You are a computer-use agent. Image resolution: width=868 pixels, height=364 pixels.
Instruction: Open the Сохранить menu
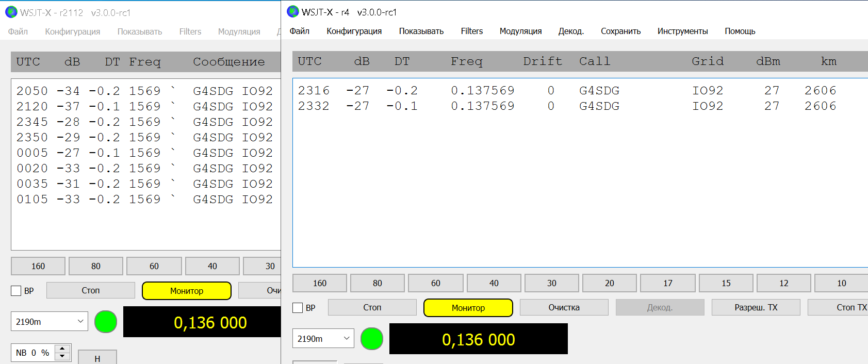620,31
